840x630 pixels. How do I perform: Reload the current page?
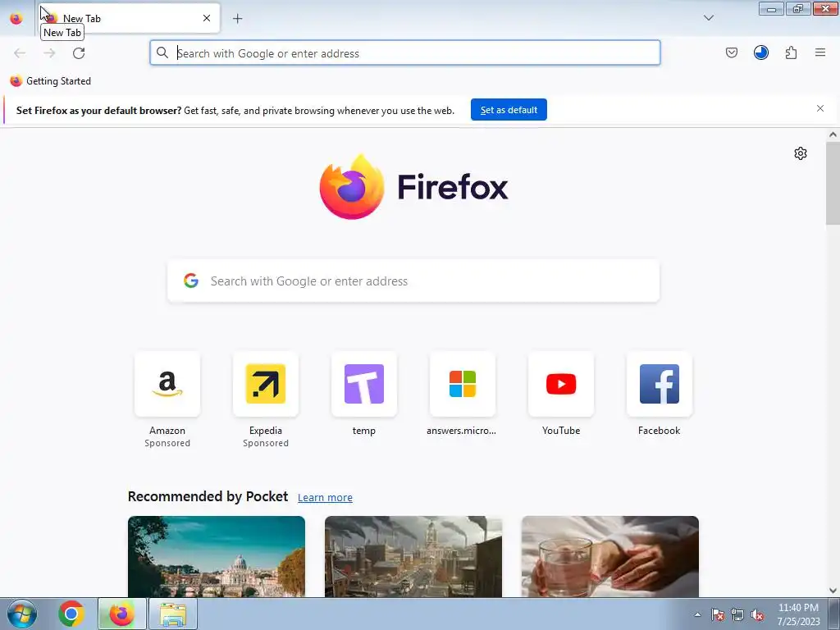point(79,53)
